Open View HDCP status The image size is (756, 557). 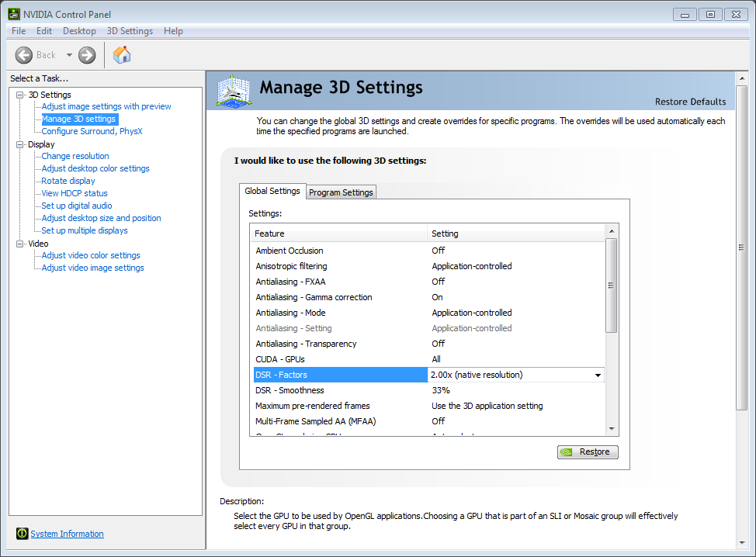(x=75, y=193)
